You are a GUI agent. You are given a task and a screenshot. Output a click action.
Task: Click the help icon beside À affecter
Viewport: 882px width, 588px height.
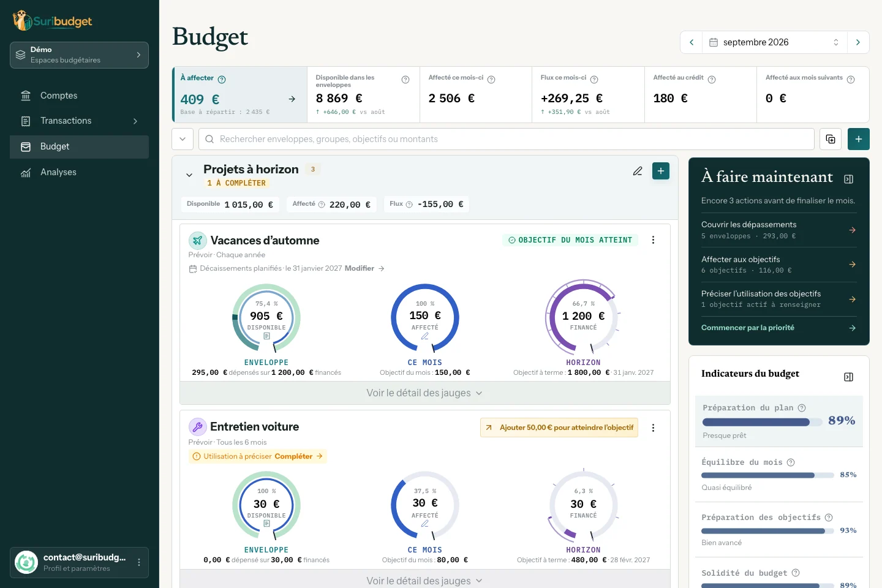[x=222, y=79]
